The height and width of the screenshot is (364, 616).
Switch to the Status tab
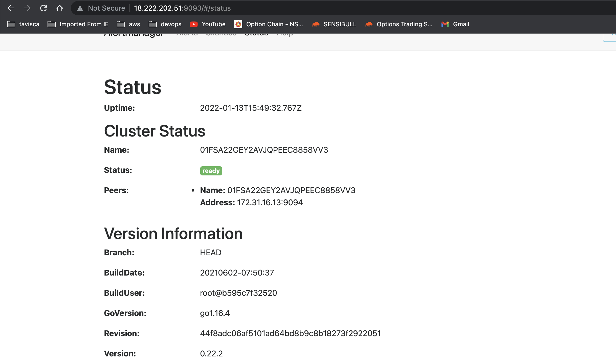tap(256, 33)
